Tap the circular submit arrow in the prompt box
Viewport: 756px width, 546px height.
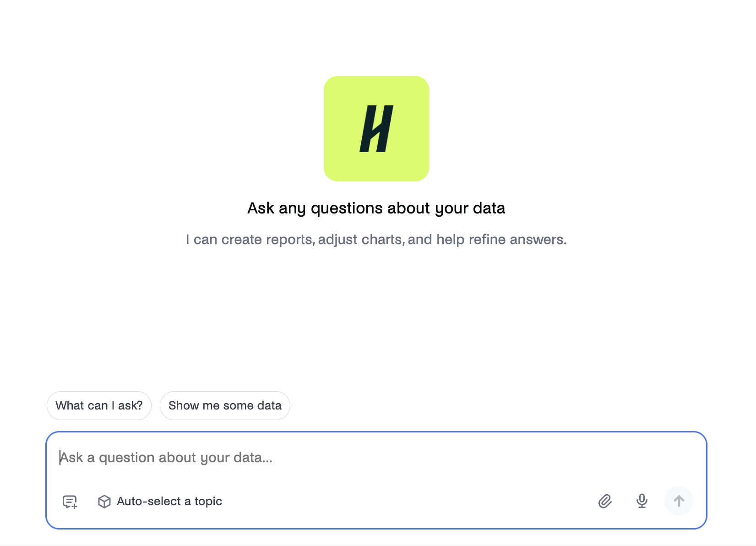(679, 501)
